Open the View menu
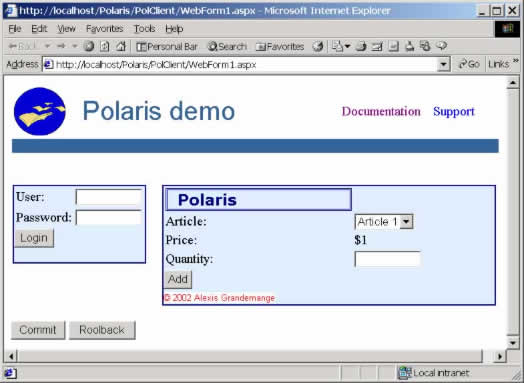 click(x=66, y=29)
